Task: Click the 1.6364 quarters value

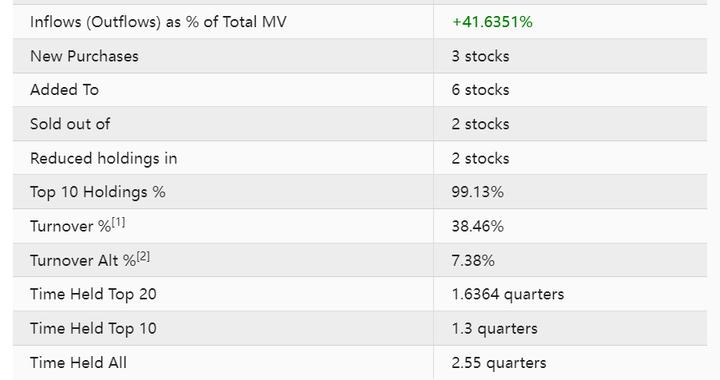Action: tap(508, 294)
